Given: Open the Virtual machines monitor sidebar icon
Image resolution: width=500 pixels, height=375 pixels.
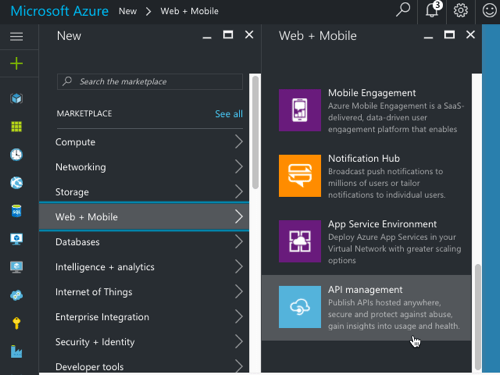Looking at the screenshot, I should point(16,239).
